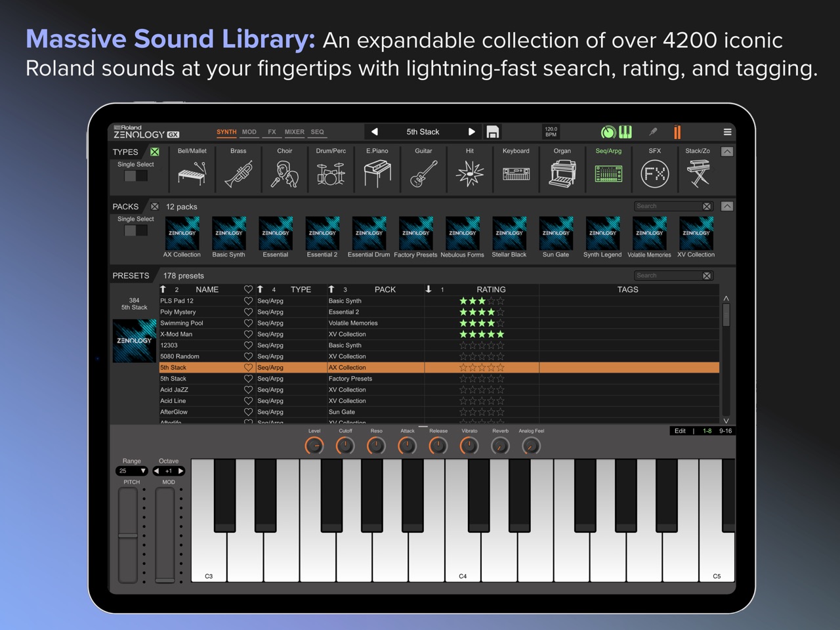Viewport: 840px width, 630px height.
Task: Open the AX Collection pack
Action: (182, 237)
